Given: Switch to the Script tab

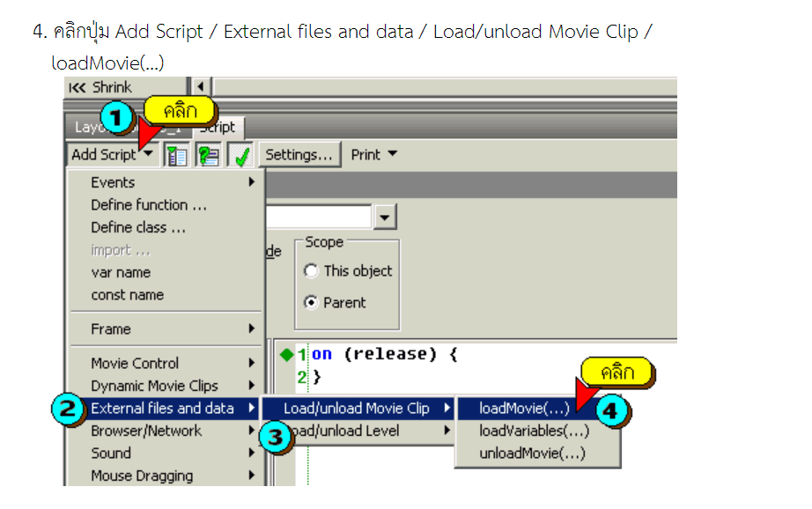Looking at the screenshot, I should (x=218, y=128).
